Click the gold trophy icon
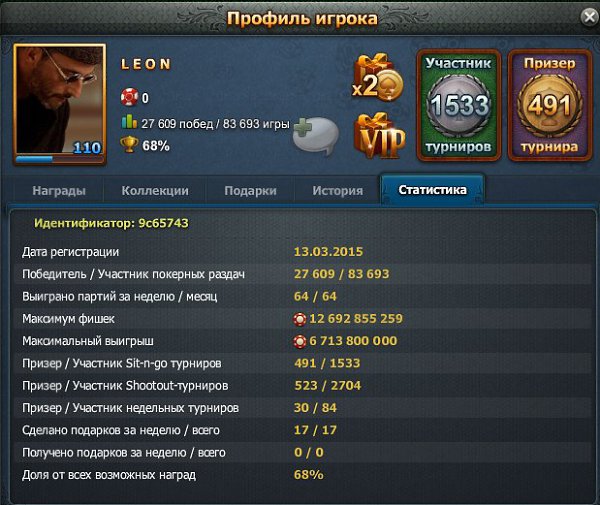Image resolution: width=600 pixels, height=505 pixels. coord(129,145)
